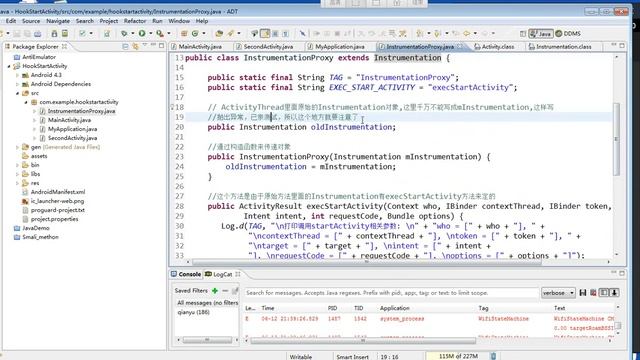The width and height of the screenshot is (640, 360).
Task: Open the Android Virtual Device Manager icon
Action: click(64, 33)
